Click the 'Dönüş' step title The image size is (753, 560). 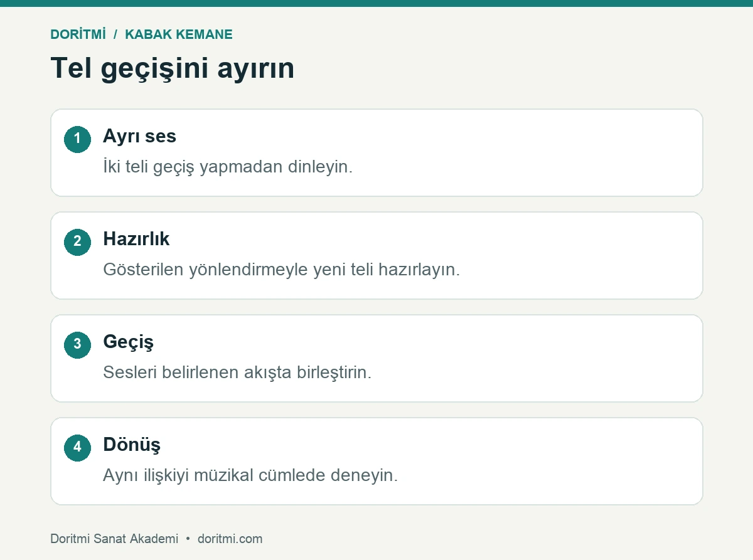pos(132,445)
